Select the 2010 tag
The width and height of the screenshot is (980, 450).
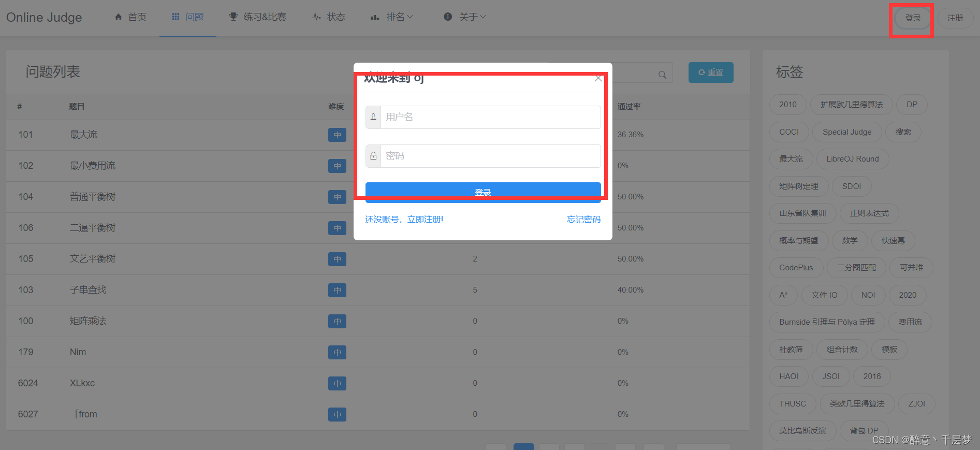[788, 105]
